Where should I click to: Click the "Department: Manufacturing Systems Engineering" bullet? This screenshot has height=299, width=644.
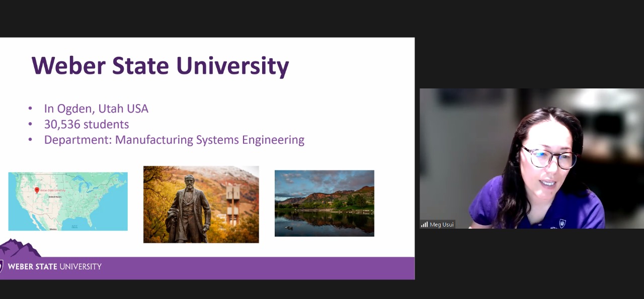pyautogui.click(x=174, y=140)
